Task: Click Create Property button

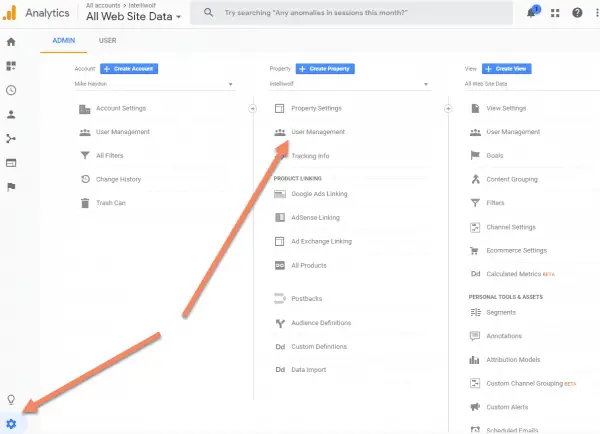Action: 325,69
